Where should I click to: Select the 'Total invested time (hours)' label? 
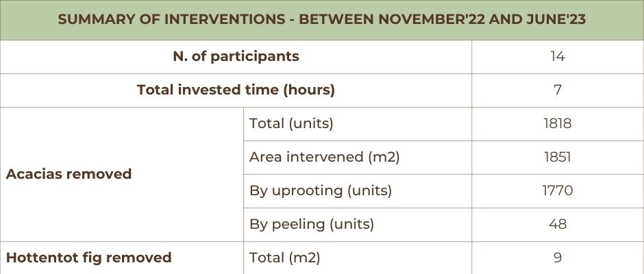(236, 90)
